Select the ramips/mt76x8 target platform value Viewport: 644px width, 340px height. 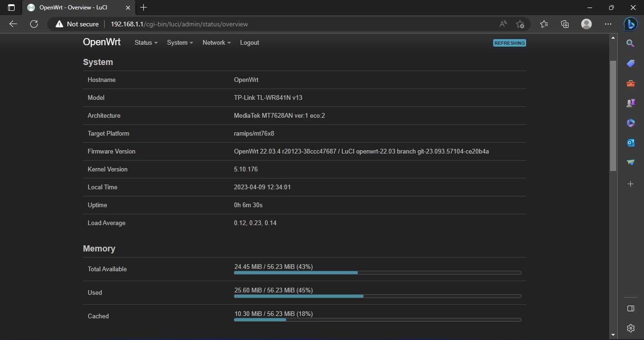click(254, 133)
